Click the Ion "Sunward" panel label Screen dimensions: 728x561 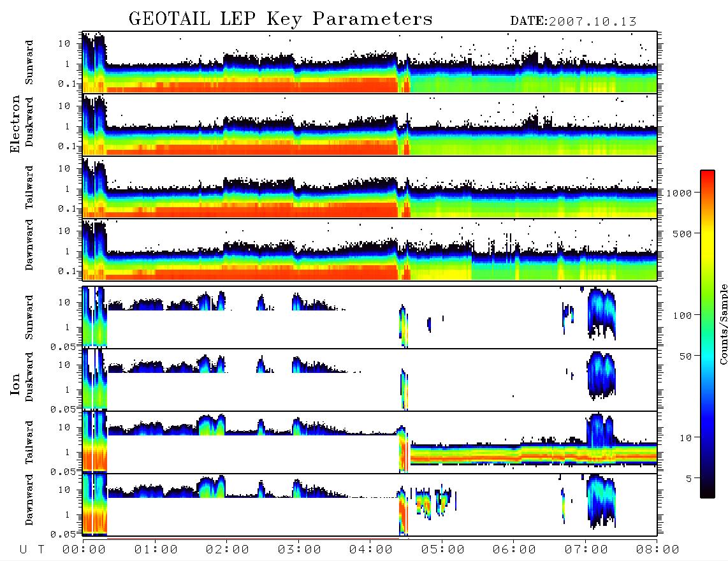point(29,317)
